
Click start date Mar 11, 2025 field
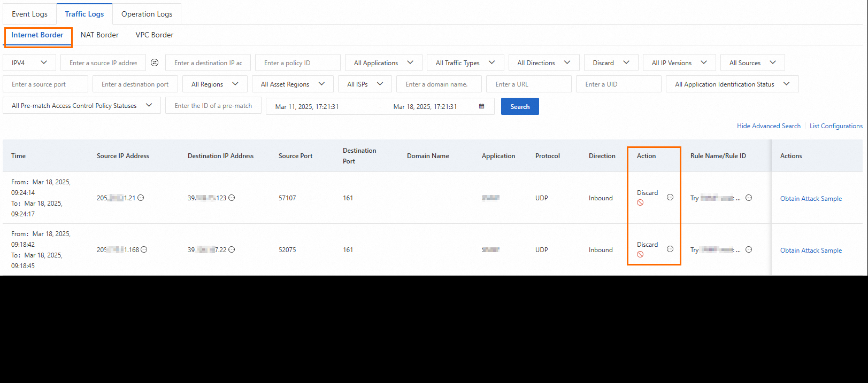point(307,106)
